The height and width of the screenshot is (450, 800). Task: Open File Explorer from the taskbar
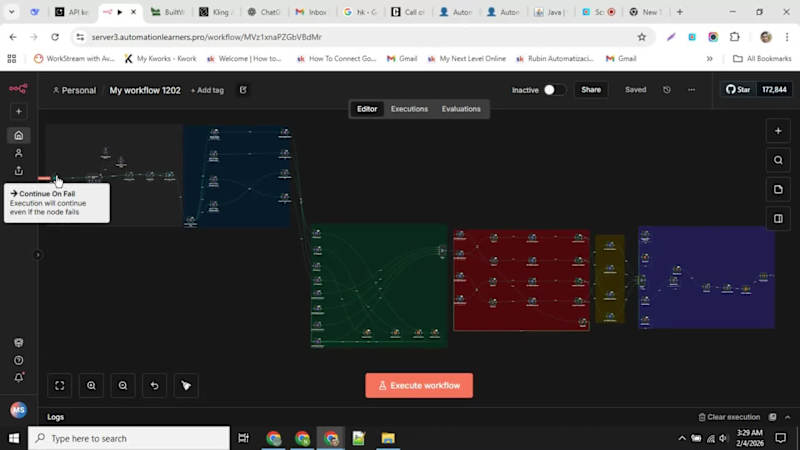[x=388, y=438]
